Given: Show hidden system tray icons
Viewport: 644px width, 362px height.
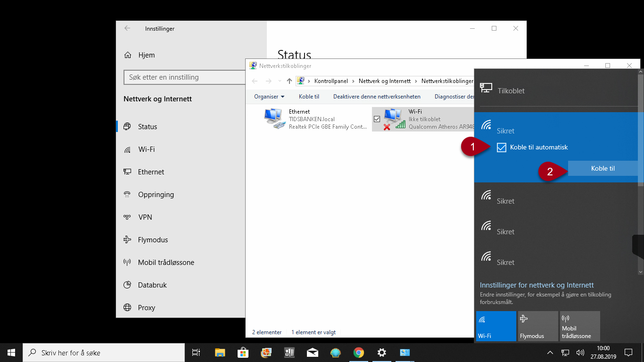Looking at the screenshot, I should [550, 353].
